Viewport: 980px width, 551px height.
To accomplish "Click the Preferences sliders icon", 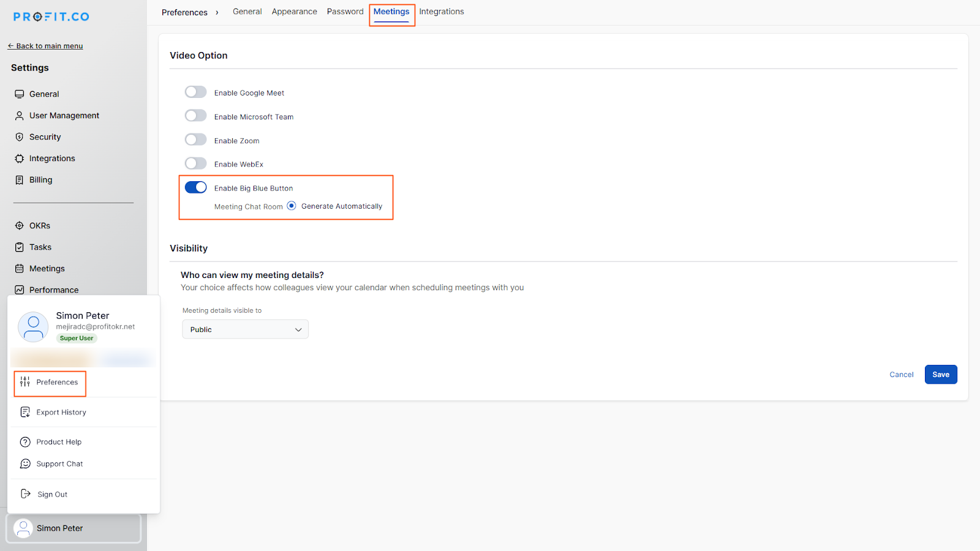I will (25, 382).
